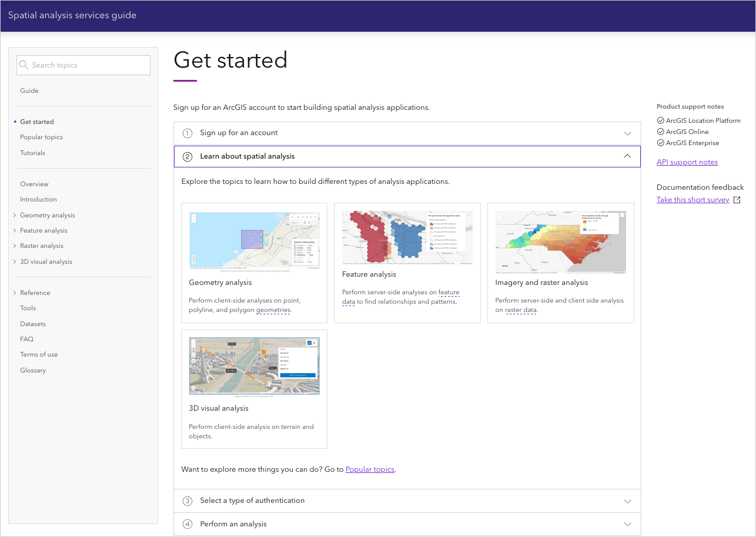Select FAQ in the sidebar
Screen dimensions: 756x537
26,339
